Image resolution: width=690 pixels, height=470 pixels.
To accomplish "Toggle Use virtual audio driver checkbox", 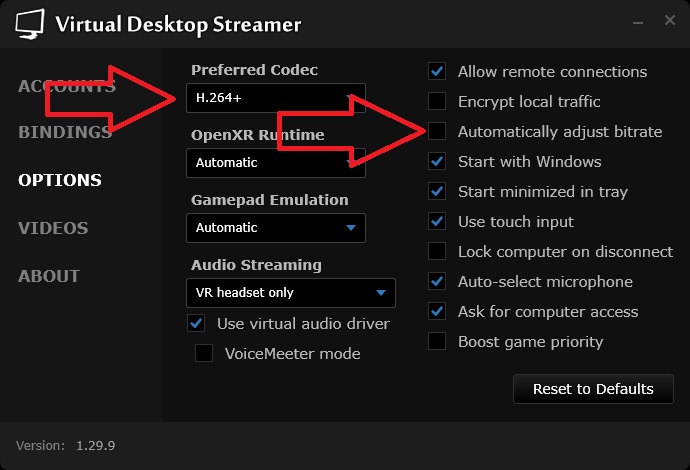I will (x=196, y=323).
